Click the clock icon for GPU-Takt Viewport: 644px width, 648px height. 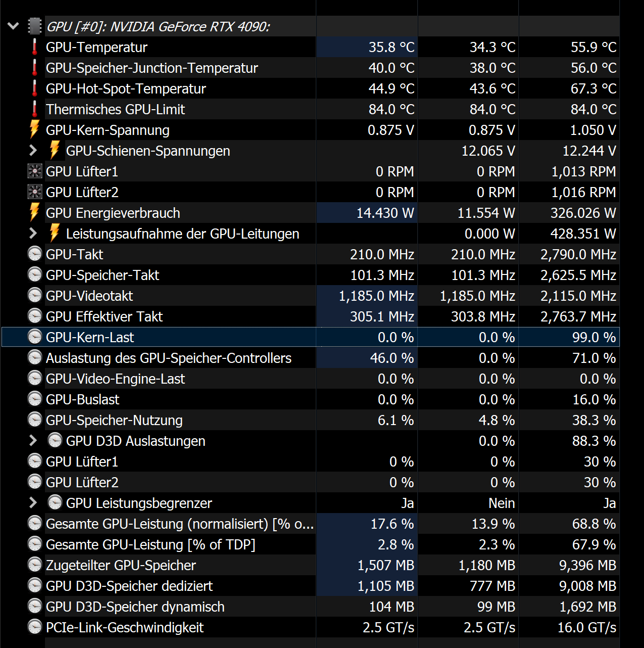[34, 254]
